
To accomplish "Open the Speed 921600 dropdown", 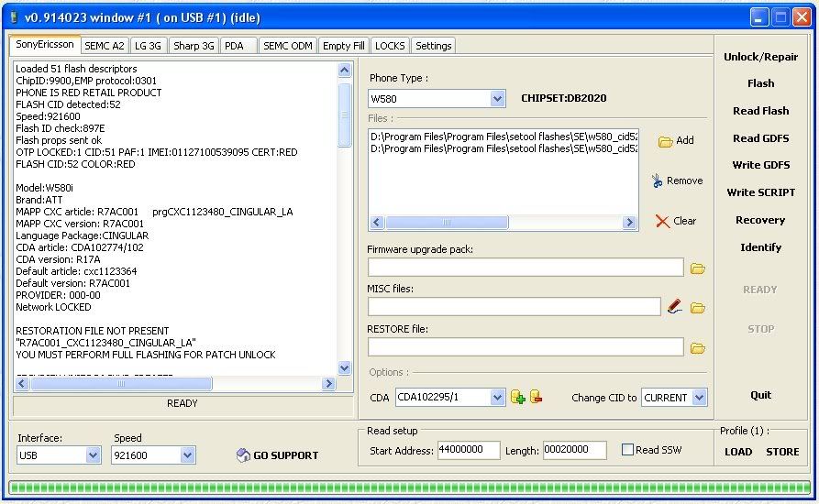I will (187, 455).
